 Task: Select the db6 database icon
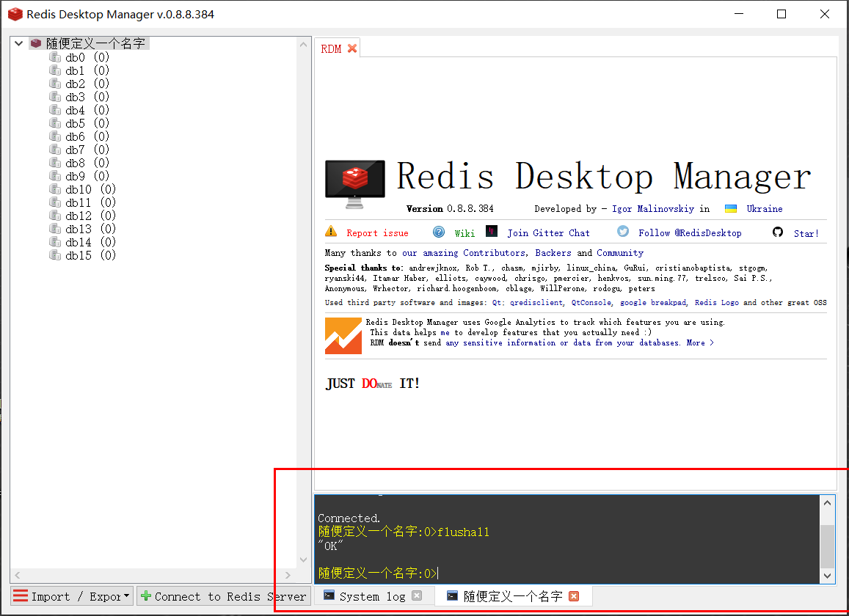click(x=55, y=136)
